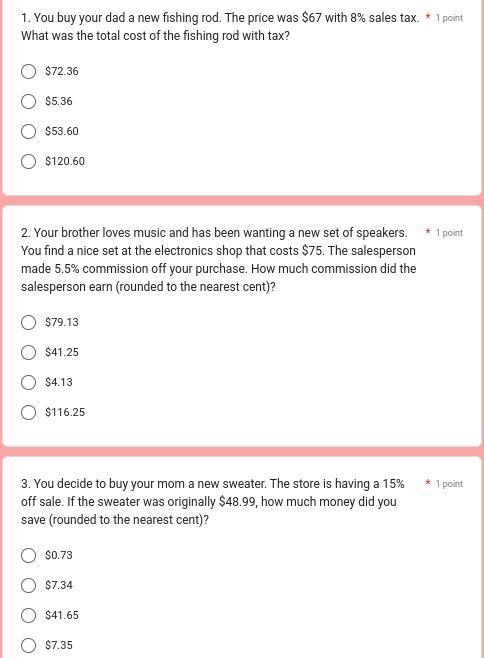Click the 1 point label on question 3
Screen dimensions: 484x658
tap(449, 484)
